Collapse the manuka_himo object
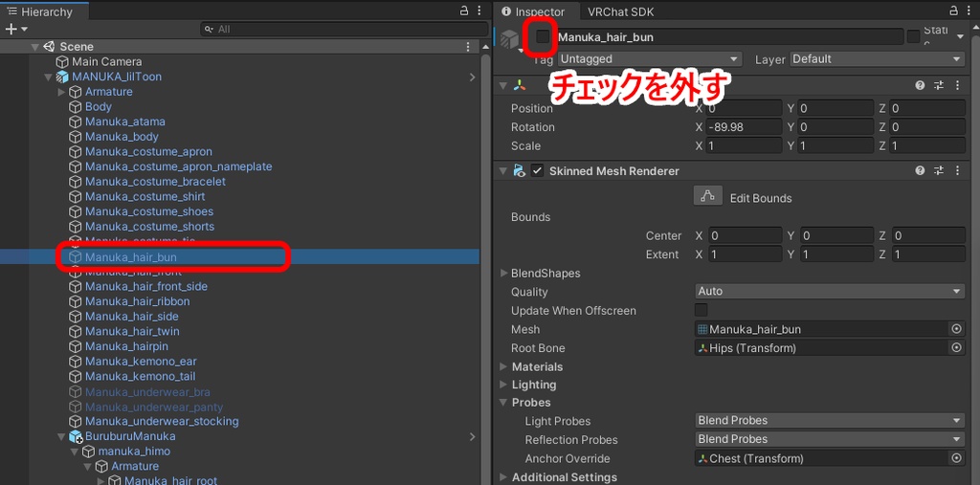980x485 pixels. 75,452
